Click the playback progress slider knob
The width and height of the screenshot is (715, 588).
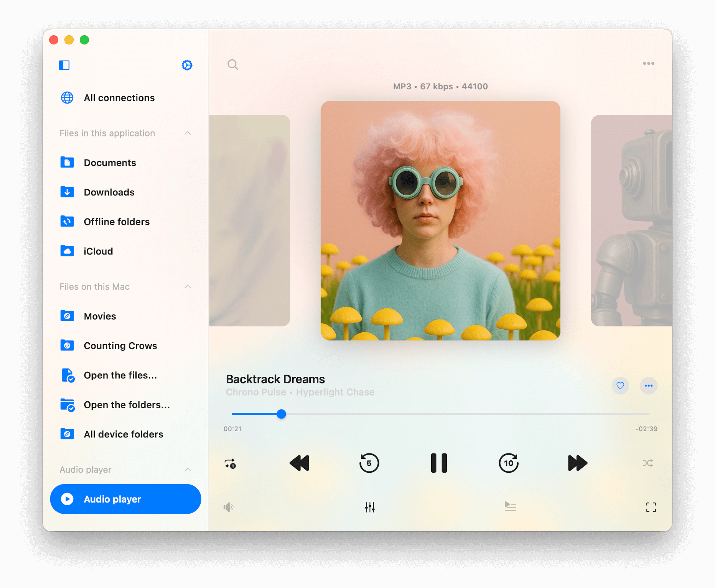click(282, 414)
